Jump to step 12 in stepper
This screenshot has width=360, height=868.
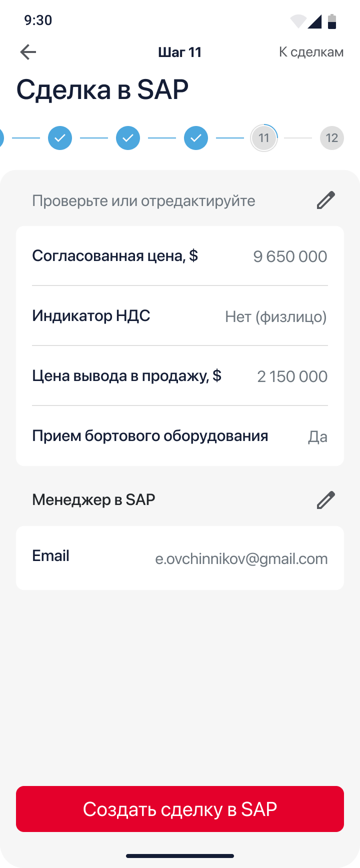(332, 138)
